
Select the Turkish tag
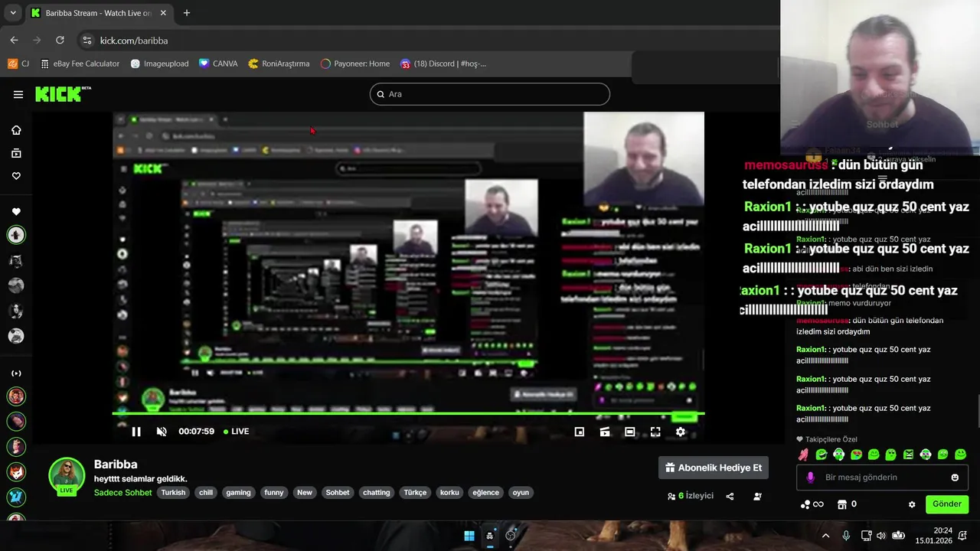(x=173, y=493)
